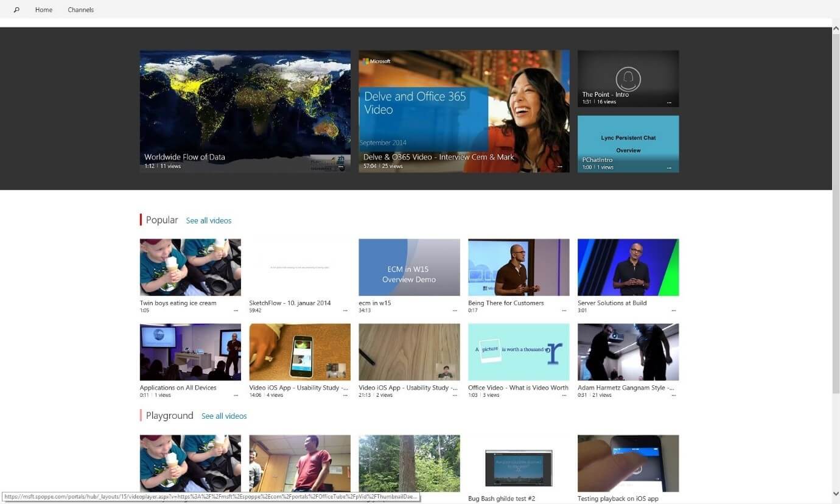840x504 pixels.
Task: Click See all videos next to Popular
Action: (209, 220)
